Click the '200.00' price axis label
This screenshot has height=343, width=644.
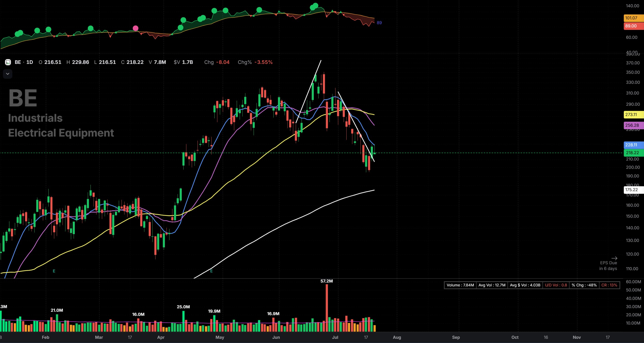(x=633, y=167)
